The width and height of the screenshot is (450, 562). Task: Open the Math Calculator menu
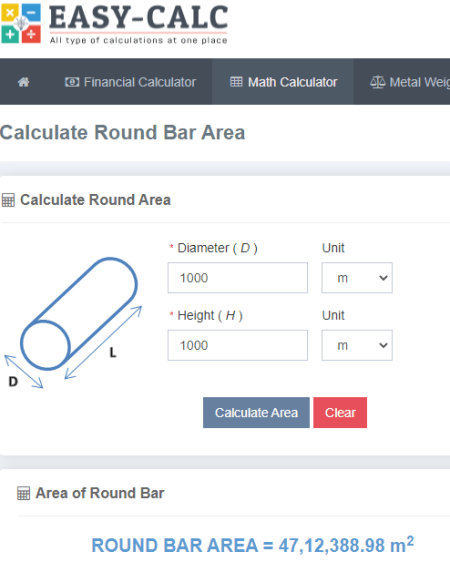pyautogui.click(x=283, y=82)
